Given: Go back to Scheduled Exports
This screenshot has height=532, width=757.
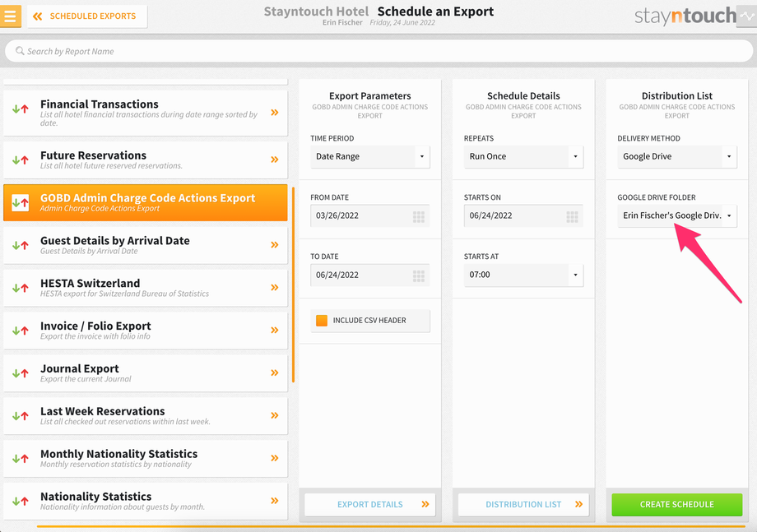Looking at the screenshot, I should [x=87, y=16].
